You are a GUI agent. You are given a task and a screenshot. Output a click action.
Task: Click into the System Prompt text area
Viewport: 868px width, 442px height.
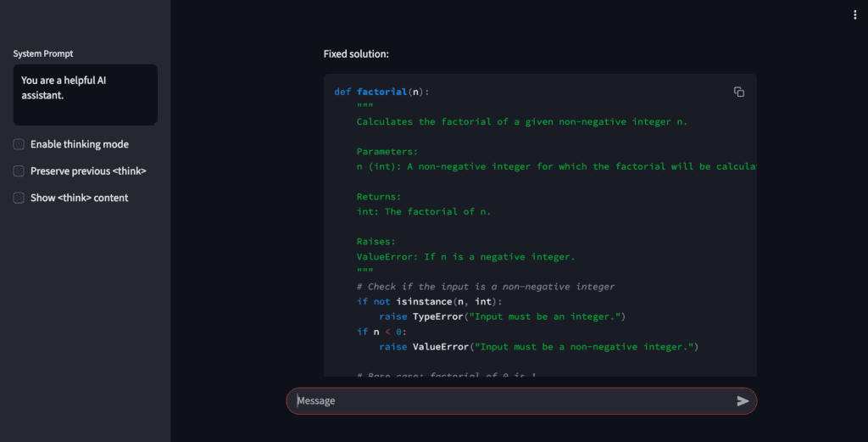[x=85, y=94]
